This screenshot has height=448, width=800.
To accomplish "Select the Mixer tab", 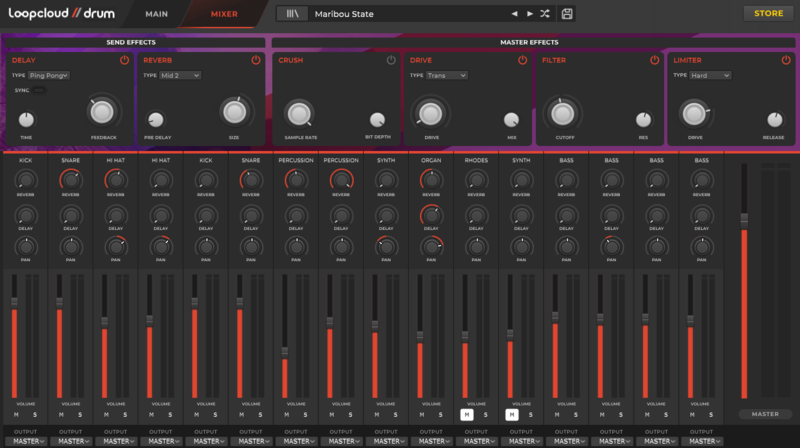I will click(x=224, y=14).
